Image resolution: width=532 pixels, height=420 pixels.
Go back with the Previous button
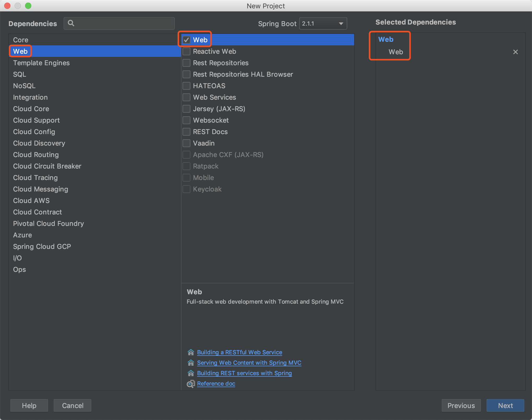(461, 405)
